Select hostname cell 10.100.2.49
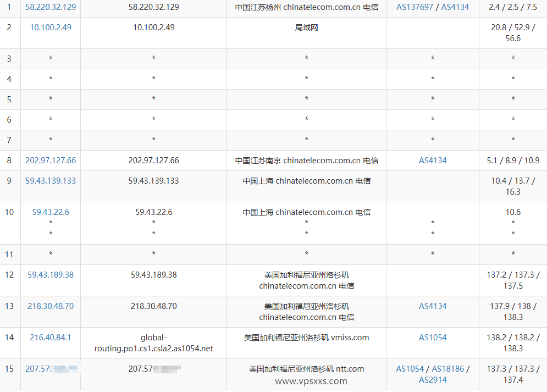The image size is (547, 392). tap(153, 27)
